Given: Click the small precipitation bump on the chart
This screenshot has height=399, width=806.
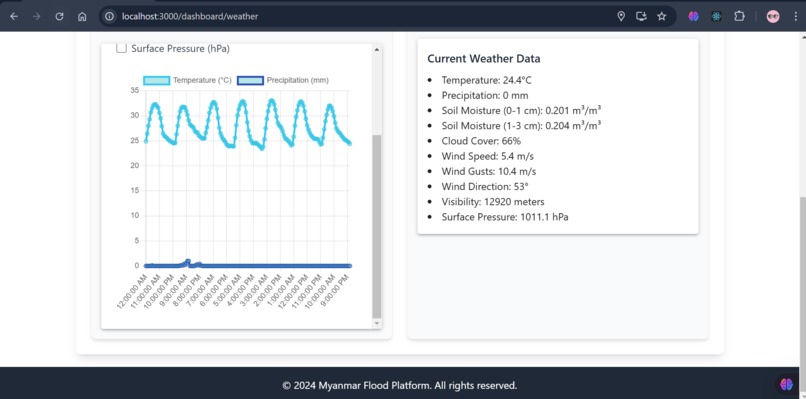Looking at the screenshot, I should [x=188, y=262].
